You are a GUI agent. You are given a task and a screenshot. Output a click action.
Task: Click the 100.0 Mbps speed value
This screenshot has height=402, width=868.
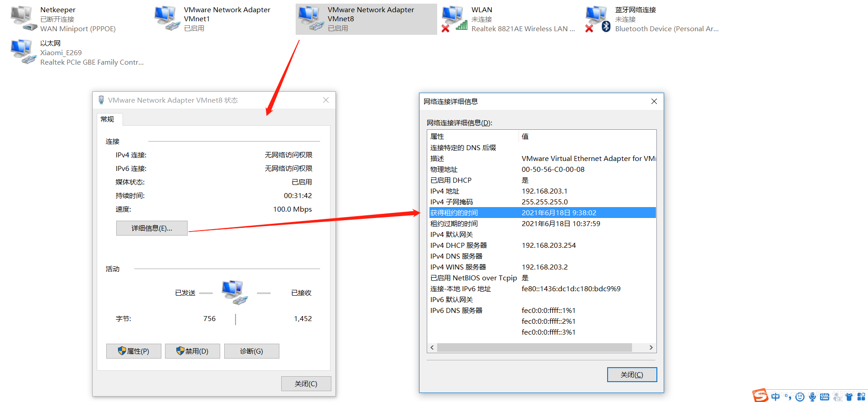292,209
